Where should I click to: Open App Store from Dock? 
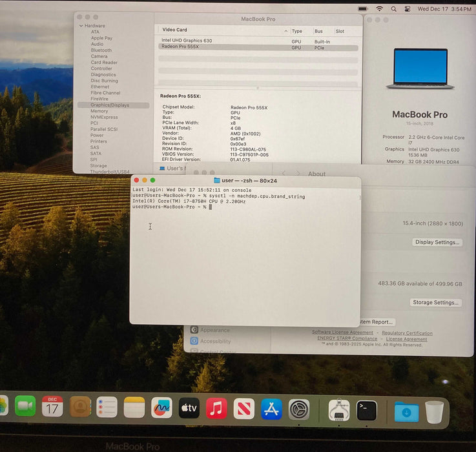point(271,409)
